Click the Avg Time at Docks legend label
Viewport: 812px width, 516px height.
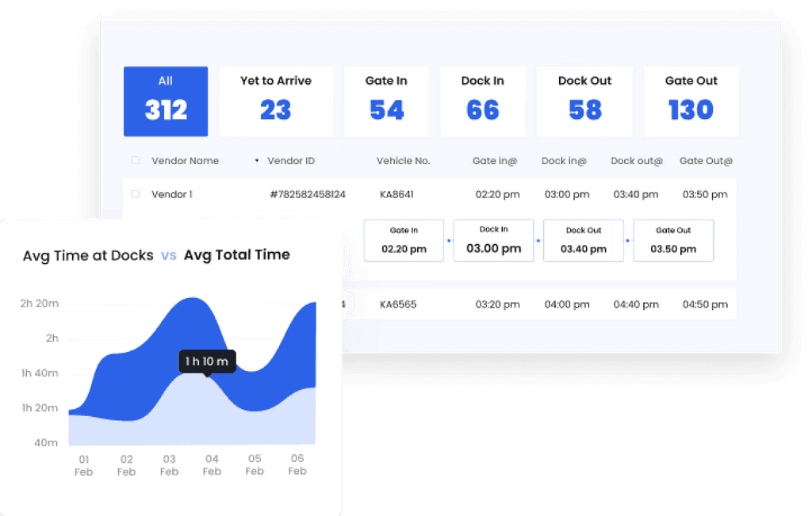[88, 256]
